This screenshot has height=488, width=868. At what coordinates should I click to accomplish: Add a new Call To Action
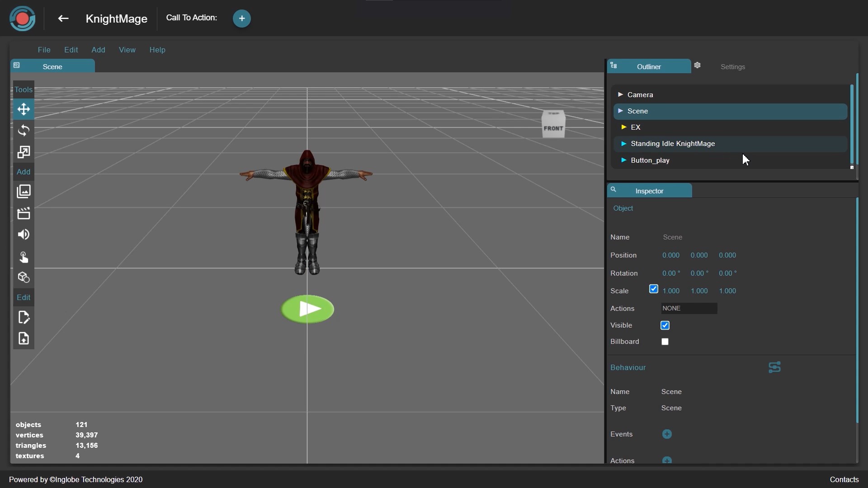(242, 19)
